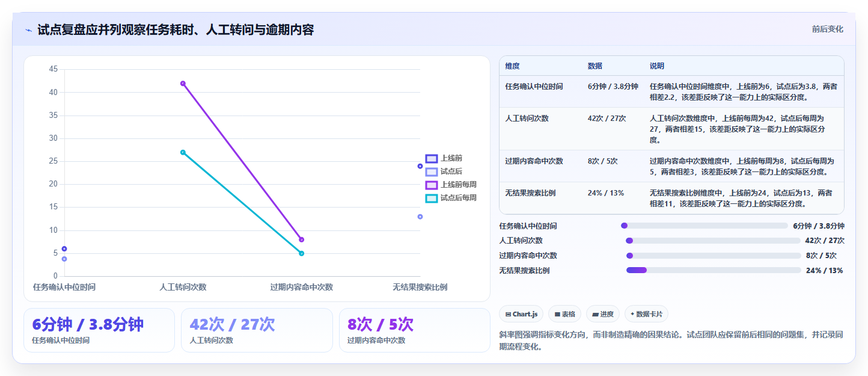Toggle the 上线前 legend series
The width and height of the screenshot is (868, 376).
[444, 158]
